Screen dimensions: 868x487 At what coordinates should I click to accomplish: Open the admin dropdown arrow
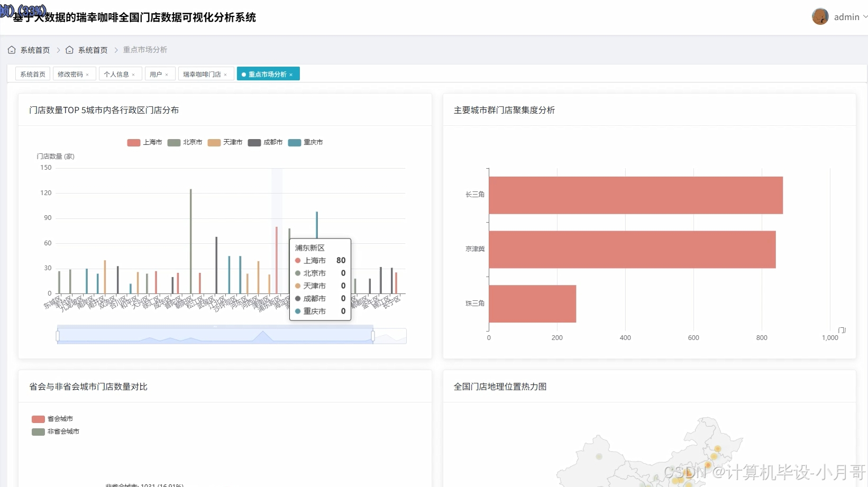click(865, 17)
